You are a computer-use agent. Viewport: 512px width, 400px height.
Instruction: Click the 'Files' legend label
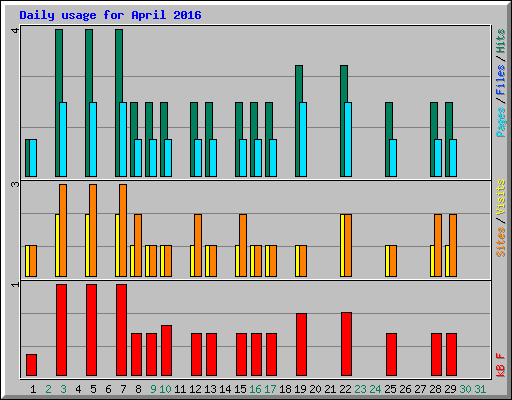pos(500,80)
